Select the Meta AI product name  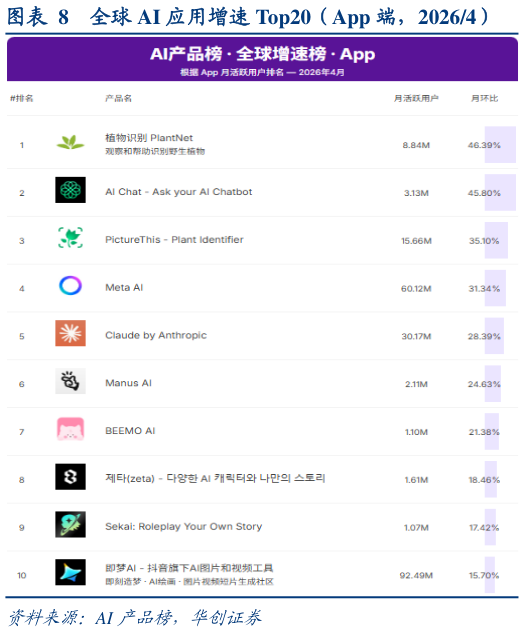pyautogui.click(x=124, y=287)
